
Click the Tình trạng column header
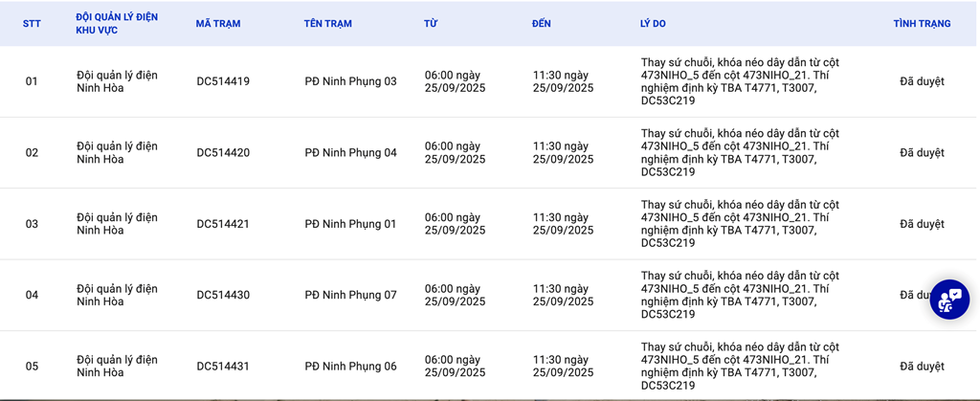922,24
